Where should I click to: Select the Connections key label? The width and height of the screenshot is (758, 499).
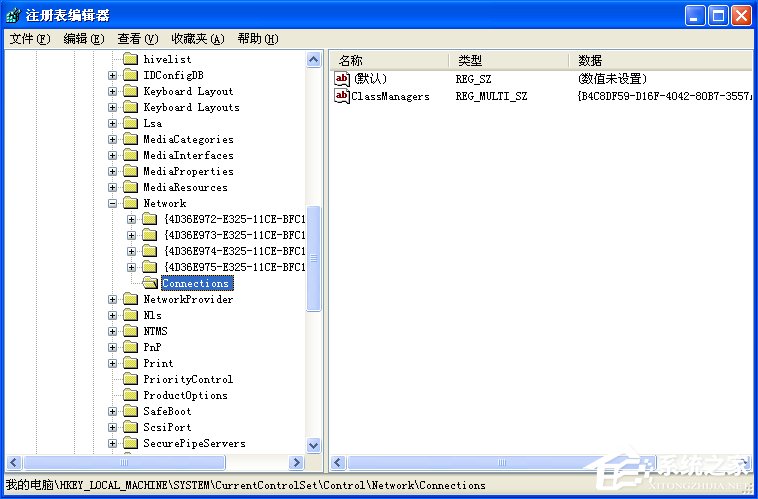point(197,283)
